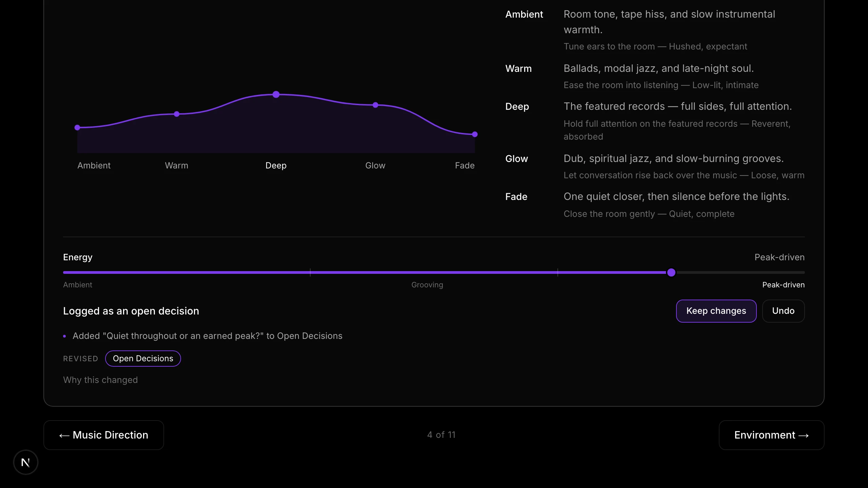
Task: Click the Glow label under the chart
Action: [375, 165]
